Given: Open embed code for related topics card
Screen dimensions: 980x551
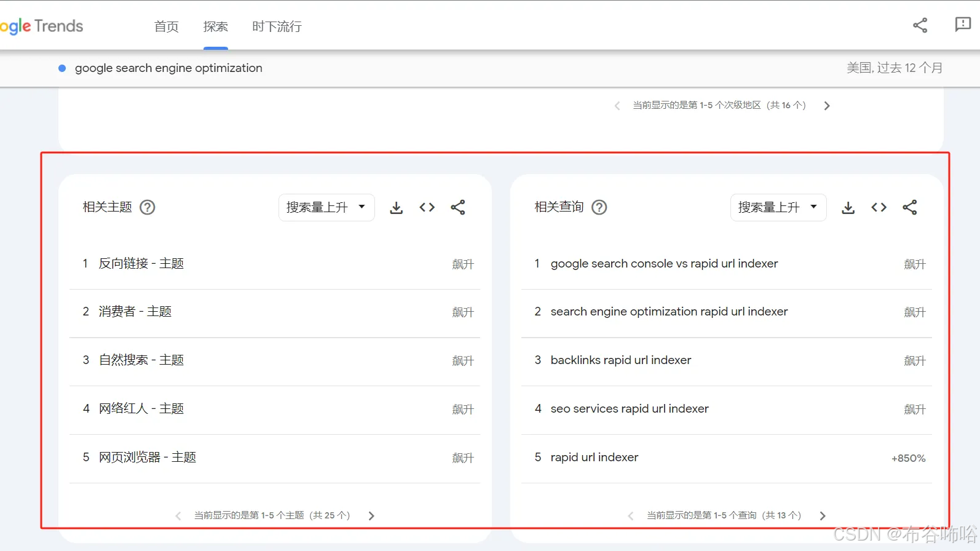Looking at the screenshot, I should click(x=427, y=207).
